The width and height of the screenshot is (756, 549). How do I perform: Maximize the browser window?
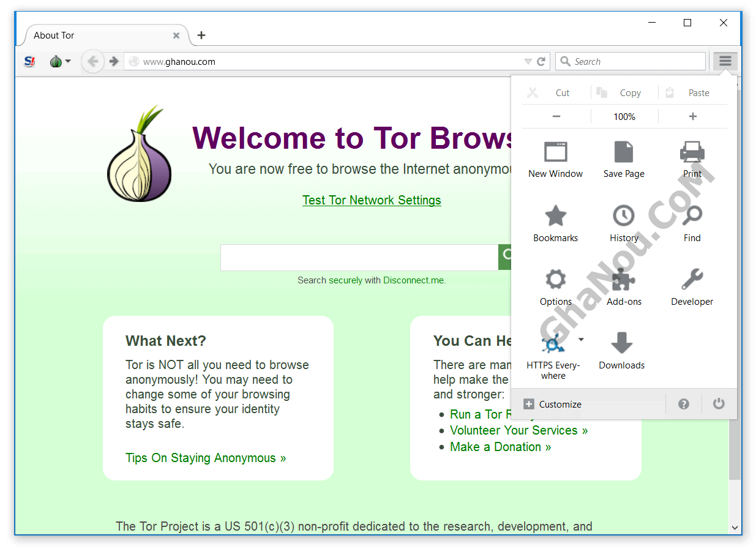point(687,23)
